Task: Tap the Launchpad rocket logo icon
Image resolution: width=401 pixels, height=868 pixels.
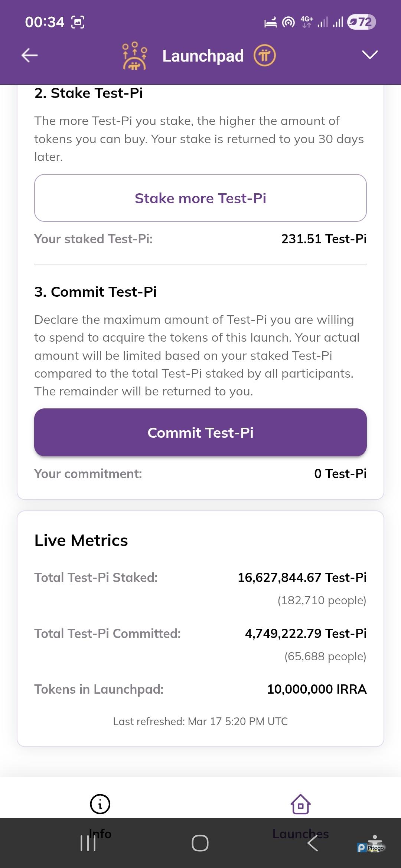Action: (134, 56)
